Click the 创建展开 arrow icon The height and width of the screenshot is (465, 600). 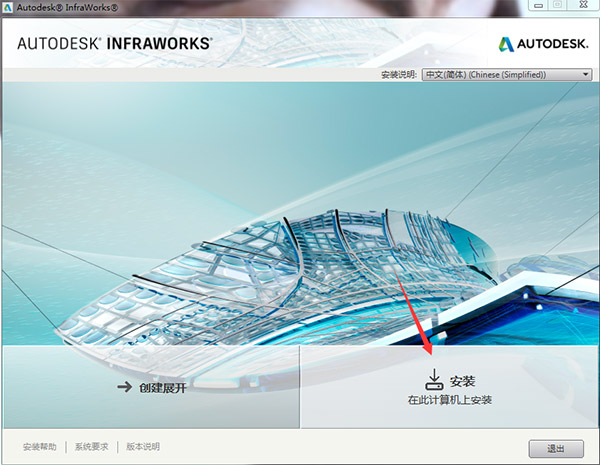[x=125, y=387]
